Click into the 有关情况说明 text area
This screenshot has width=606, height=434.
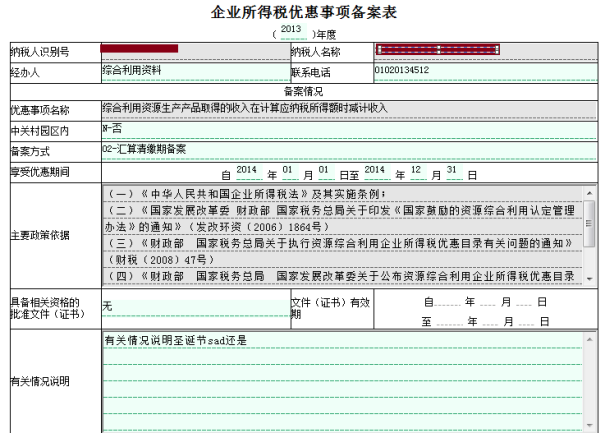tap(340, 380)
